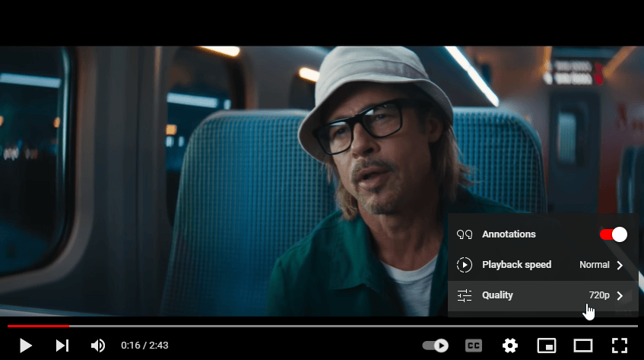Click the Quality sliders icon
This screenshot has width=644, height=360.
coord(465,295)
